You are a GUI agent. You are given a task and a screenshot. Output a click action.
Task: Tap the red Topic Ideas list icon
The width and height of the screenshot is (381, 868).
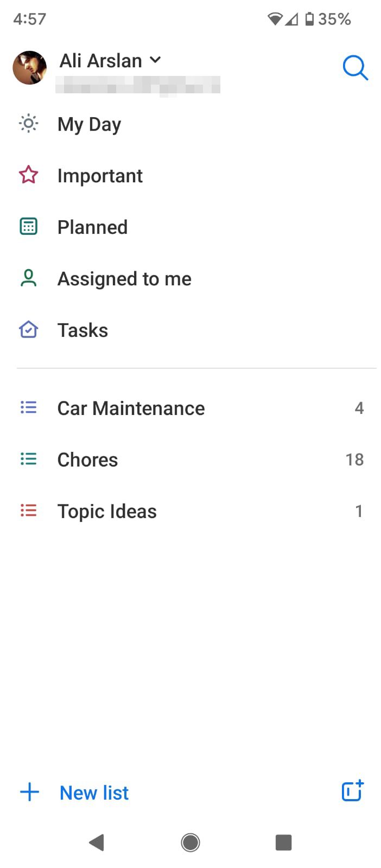pyautogui.click(x=28, y=510)
